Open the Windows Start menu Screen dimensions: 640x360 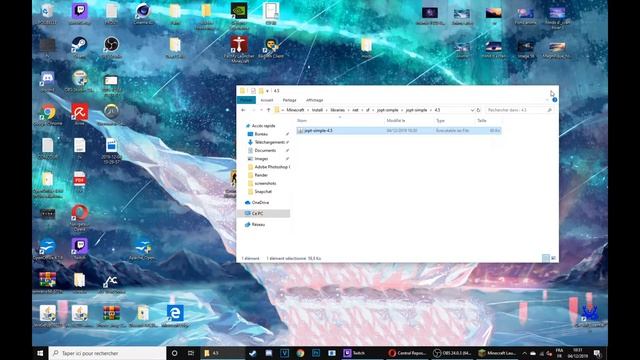(x=40, y=353)
